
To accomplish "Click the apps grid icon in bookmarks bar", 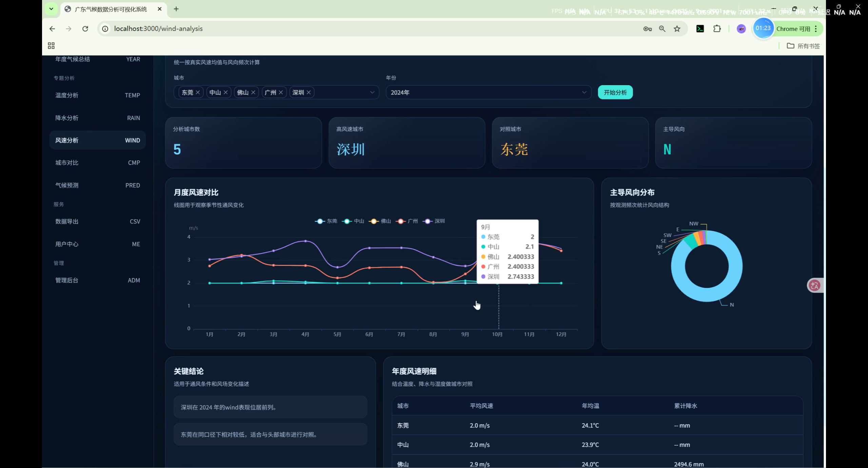I will click(x=51, y=46).
